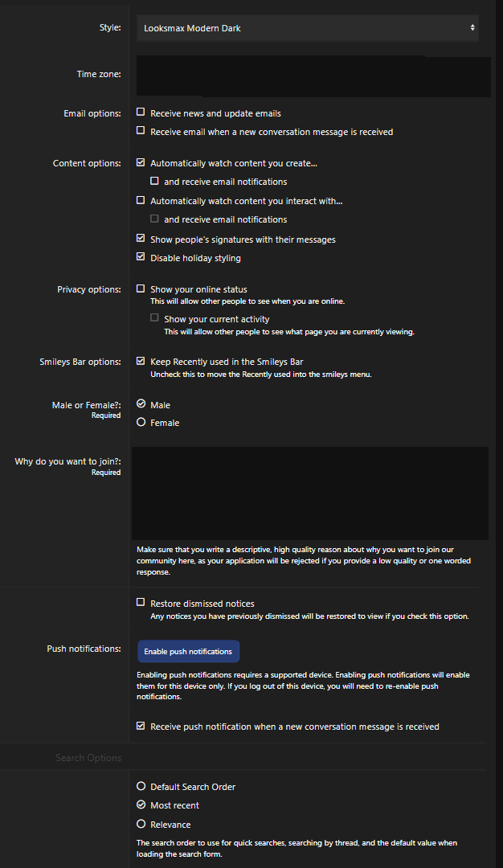Check Restore dismissed notices
This screenshot has width=503, height=868.
click(141, 603)
